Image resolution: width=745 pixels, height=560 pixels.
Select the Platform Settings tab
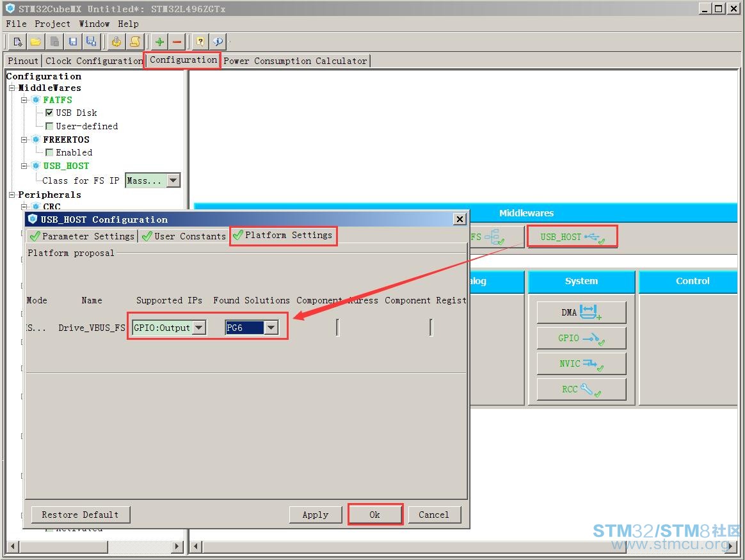284,235
